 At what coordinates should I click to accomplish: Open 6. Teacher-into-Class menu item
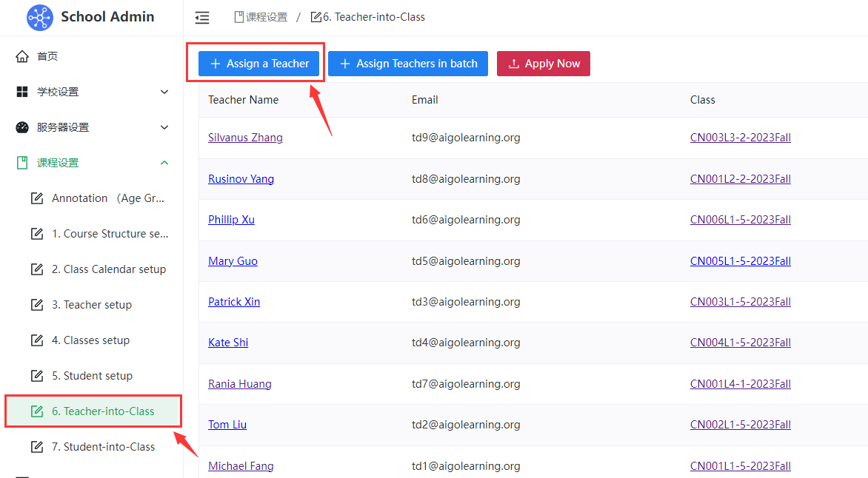[x=103, y=411]
